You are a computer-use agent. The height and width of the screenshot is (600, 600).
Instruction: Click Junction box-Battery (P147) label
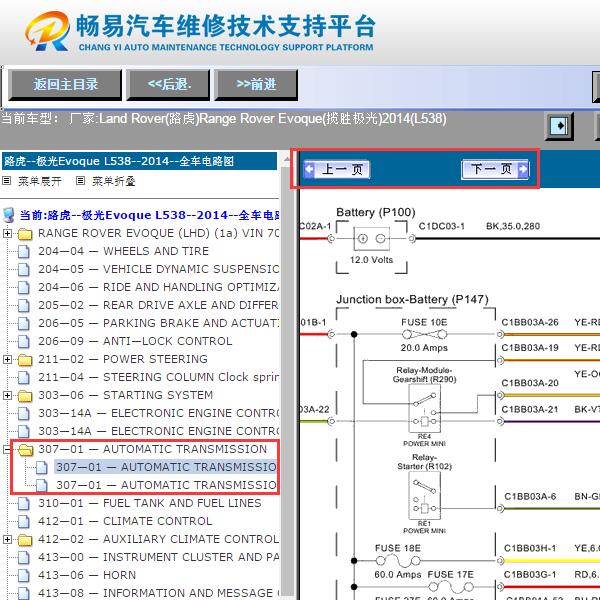click(412, 299)
